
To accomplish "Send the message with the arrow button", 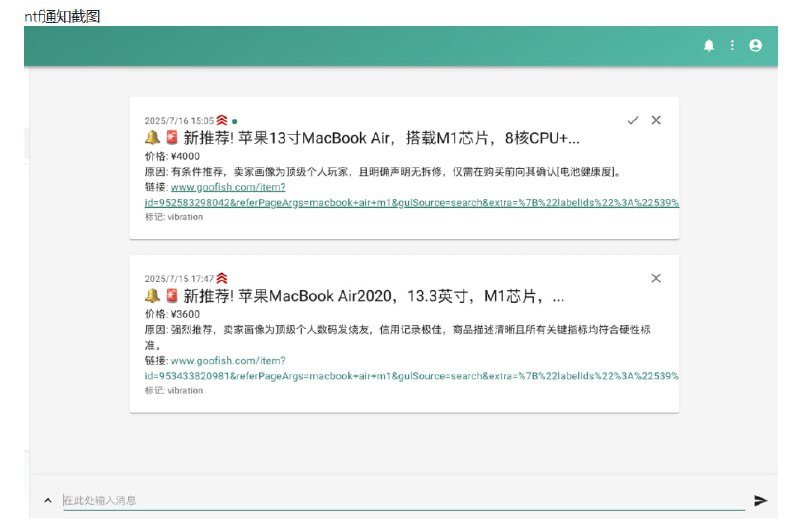I will (x=760, y=500).
